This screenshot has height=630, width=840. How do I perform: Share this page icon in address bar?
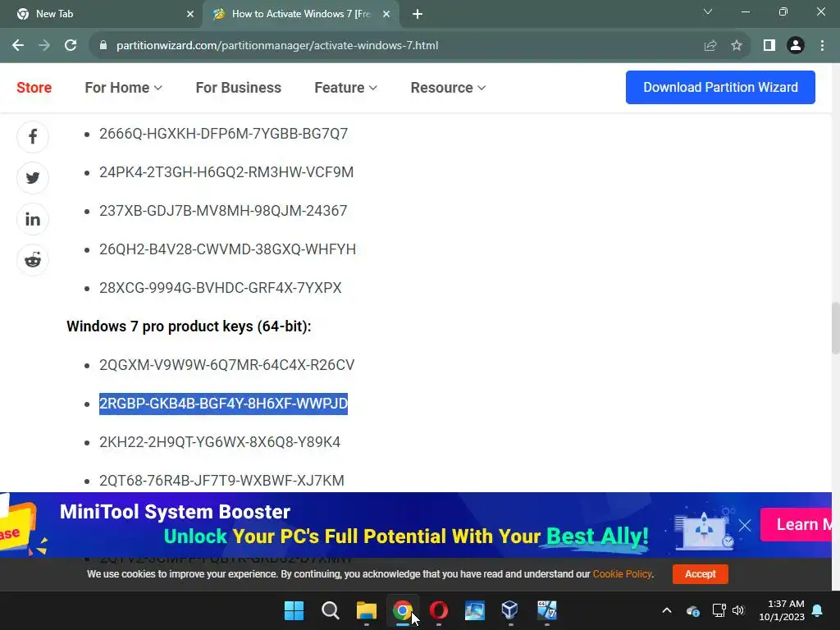coord(710,46)
